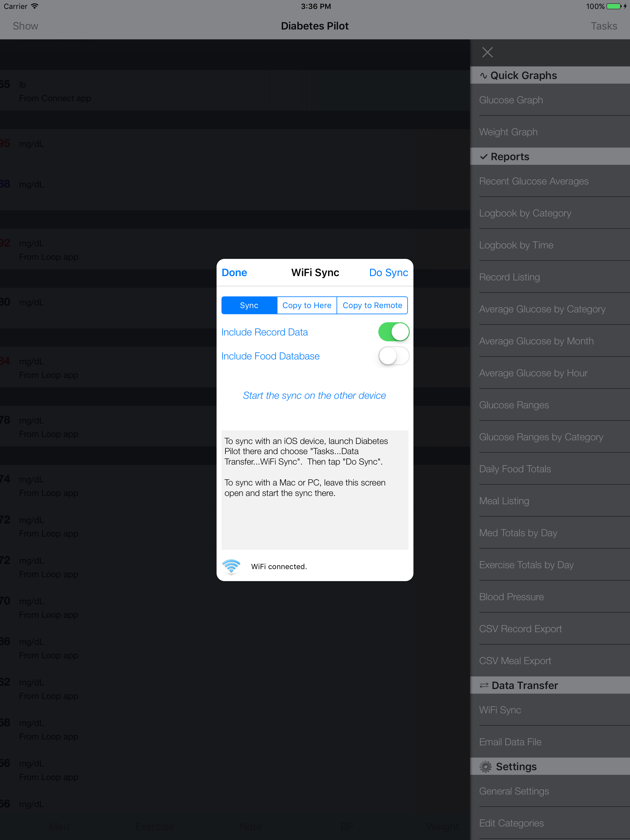Tap the WiFi connected status icon

[x=231, y=566]
